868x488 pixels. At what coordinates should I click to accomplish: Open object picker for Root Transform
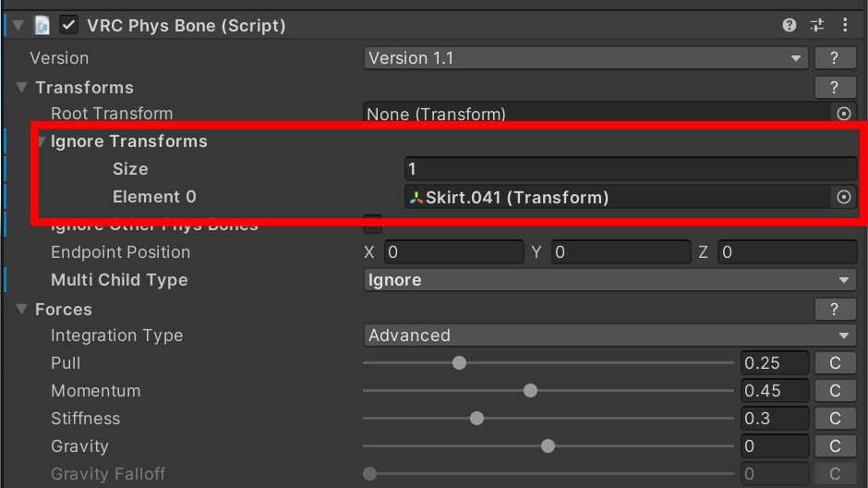pyautogui.click(x=842, y=114)
